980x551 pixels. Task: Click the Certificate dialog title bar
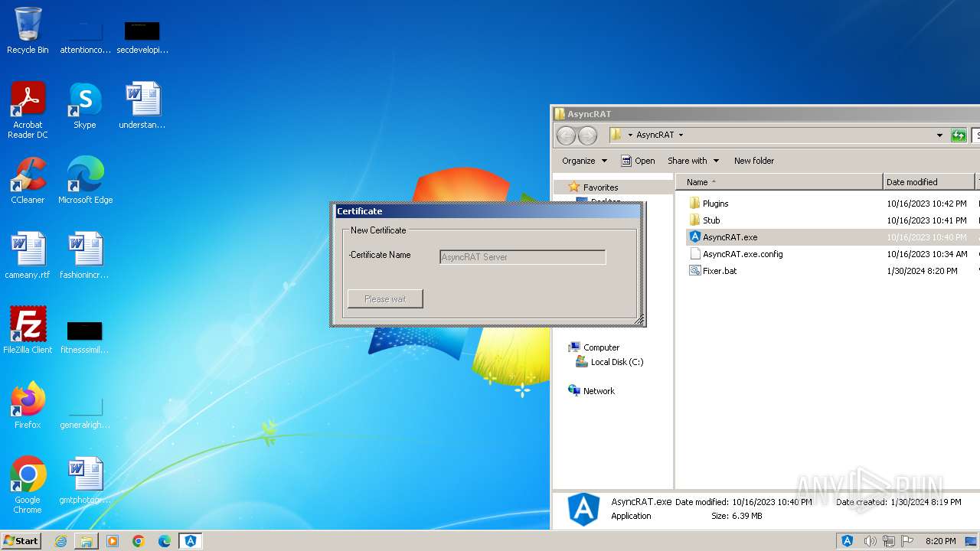pos(488,211)
